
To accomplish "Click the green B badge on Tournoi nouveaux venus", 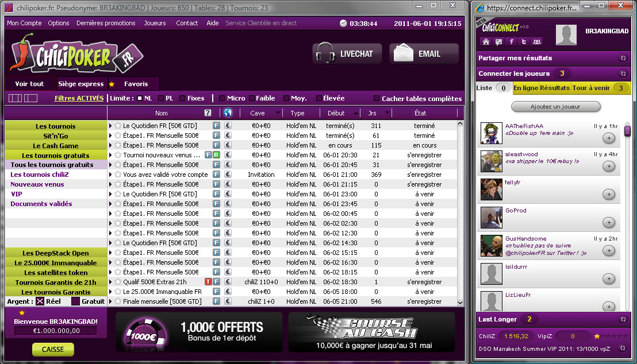I will 217,155.
